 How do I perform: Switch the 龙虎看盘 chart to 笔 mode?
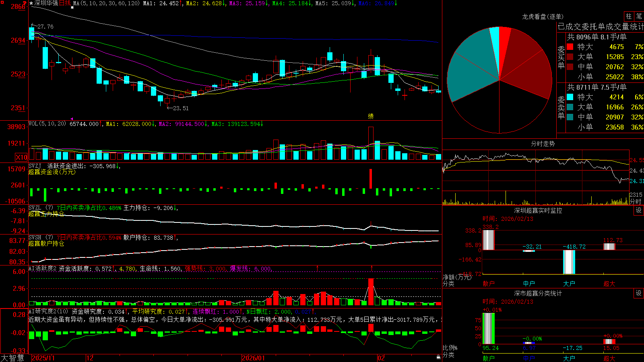coord(639,16)
